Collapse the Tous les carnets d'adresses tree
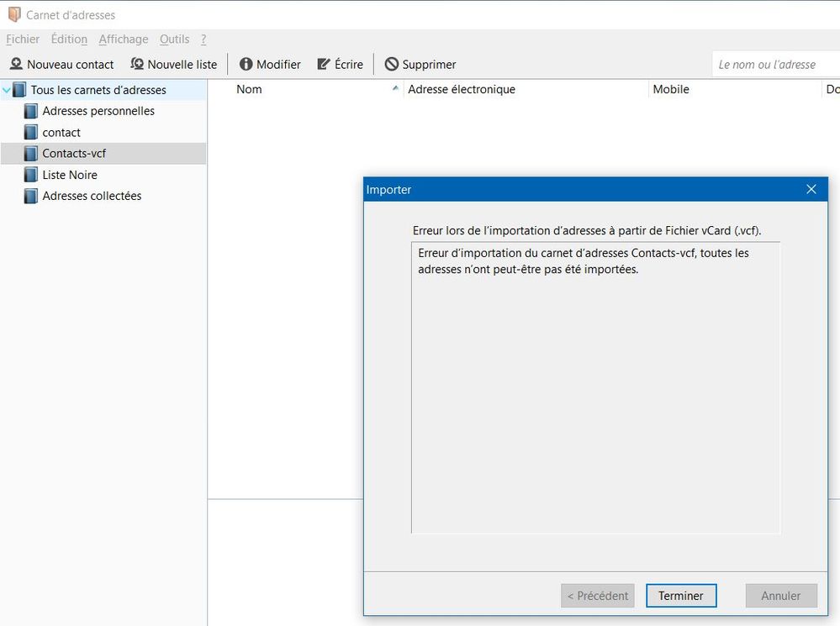The image size is (840, 626). pyautogui.click(x=7, y=90)
